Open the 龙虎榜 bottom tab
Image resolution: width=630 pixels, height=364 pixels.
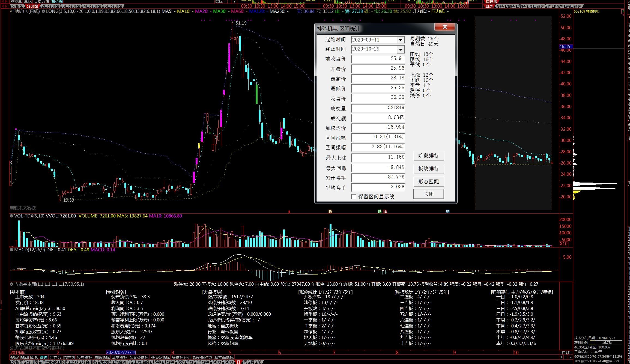pyautogui.click(x=106, y=362)
